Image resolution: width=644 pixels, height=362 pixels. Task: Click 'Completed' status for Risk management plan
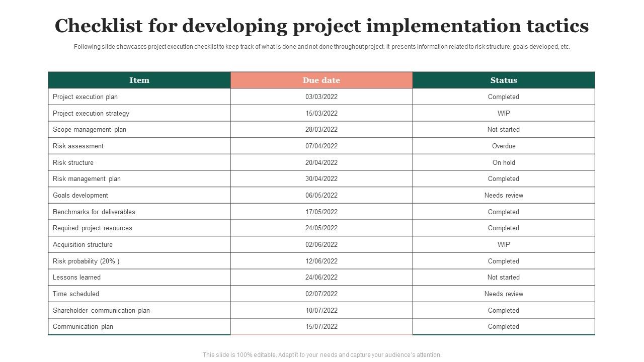click(x=504, y=179)
